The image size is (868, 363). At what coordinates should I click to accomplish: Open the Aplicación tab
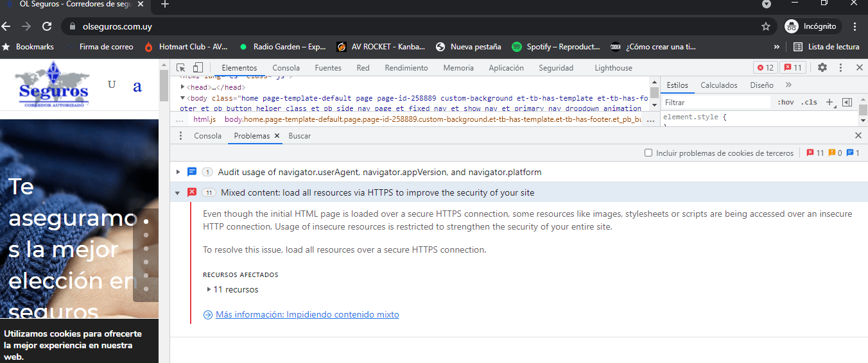(x=506, y=67)
